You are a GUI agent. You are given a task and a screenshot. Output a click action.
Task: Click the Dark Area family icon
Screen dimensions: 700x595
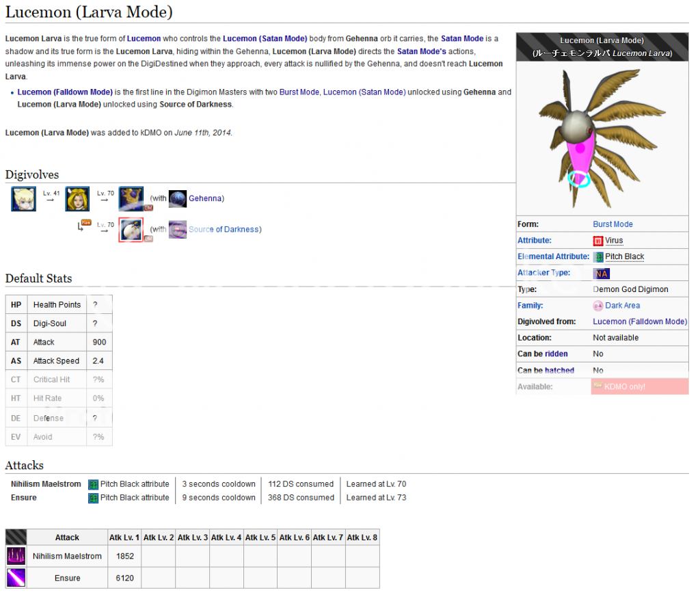coord(598,306)
